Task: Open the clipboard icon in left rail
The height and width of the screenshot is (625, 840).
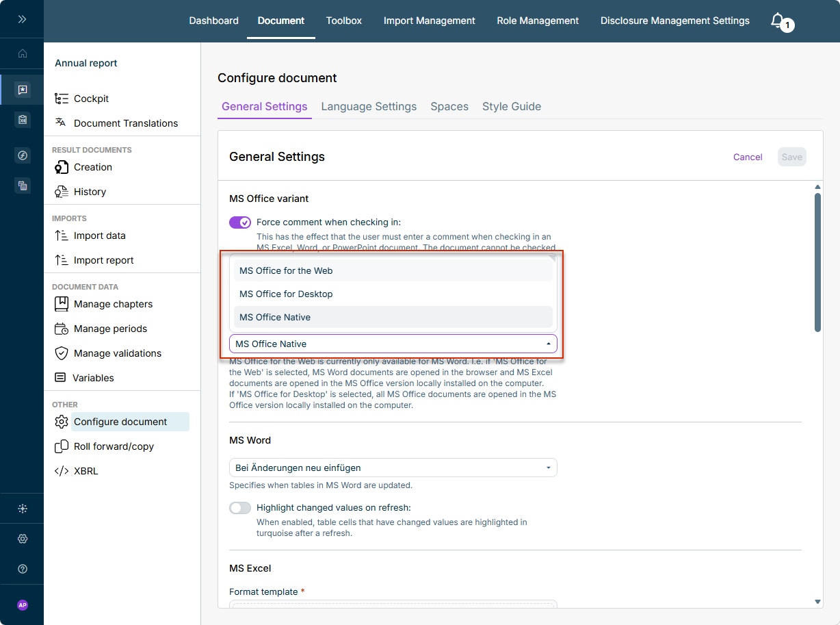Action: [23, 120]
